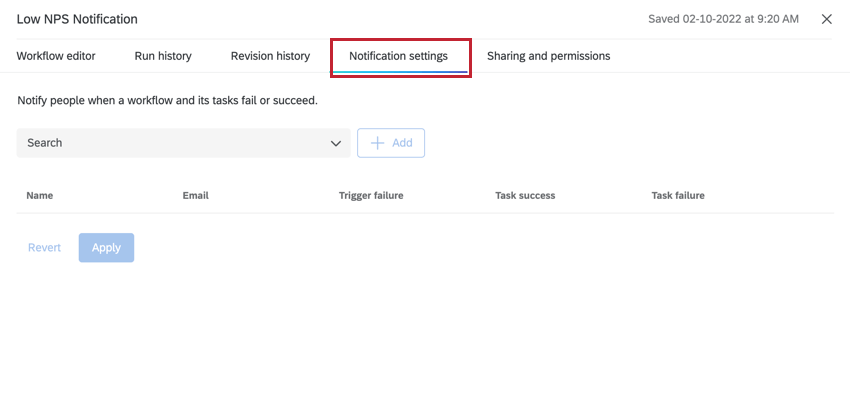Expand the Search dropdown chevron
This screenshot has width=850, height=400.
tap(336, 144)
